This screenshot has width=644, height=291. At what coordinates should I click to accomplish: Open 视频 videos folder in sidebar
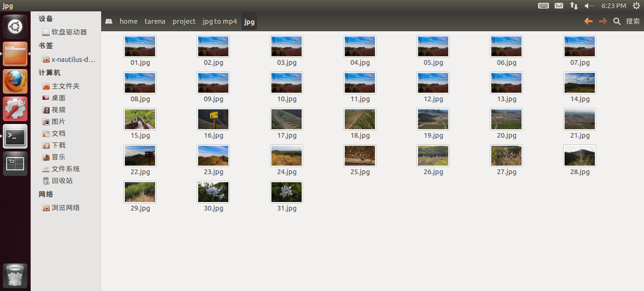tap(54, 110)
